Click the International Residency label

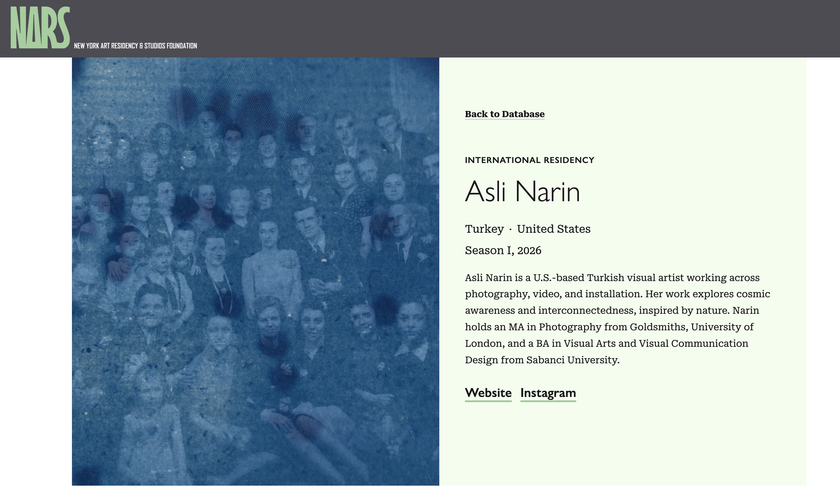tap(529, 160)
